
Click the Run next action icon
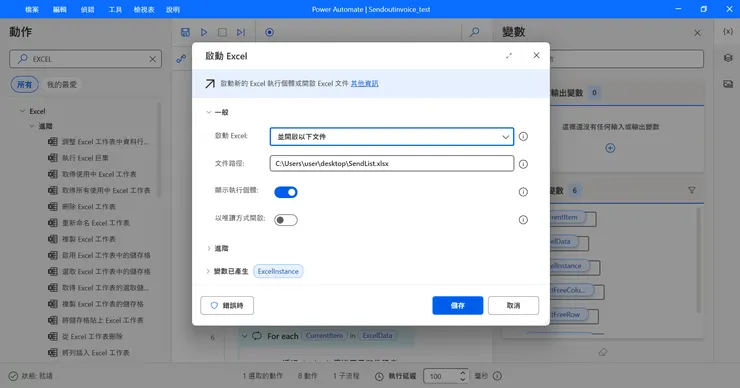coord(241,32)
